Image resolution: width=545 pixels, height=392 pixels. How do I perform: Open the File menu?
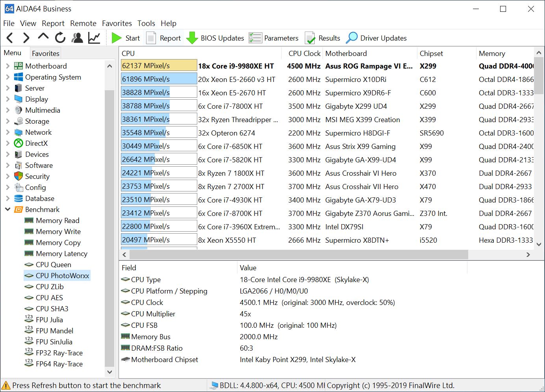pos(9,23)
